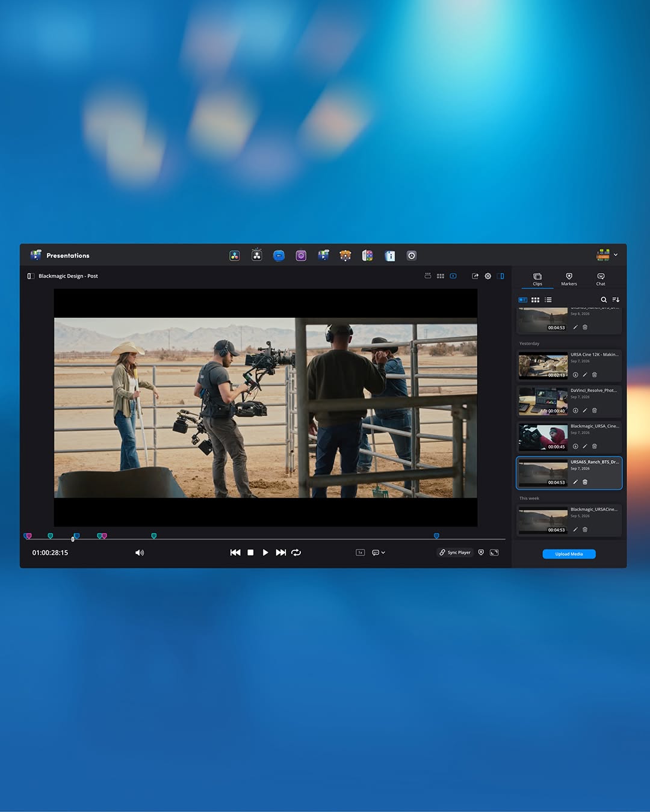Switch to grid viewer layout

click(x=441, y=276)
